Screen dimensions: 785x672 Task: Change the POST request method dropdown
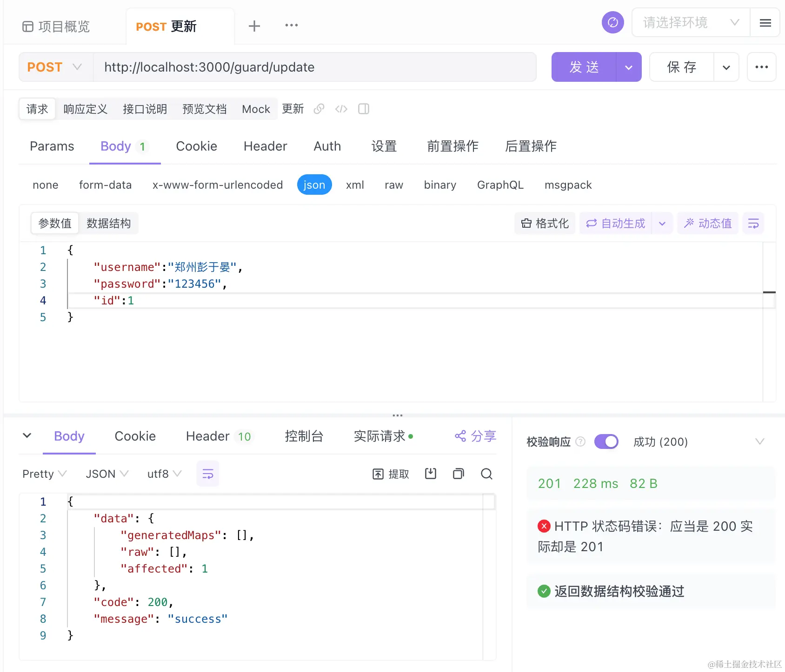coord(56,67)
